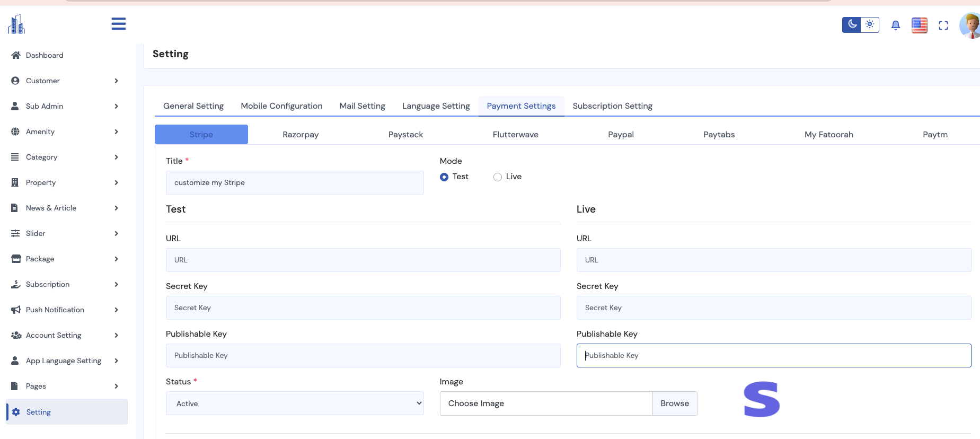Select the Payment Settings tab
980x439 pixels.
point(522,106)
